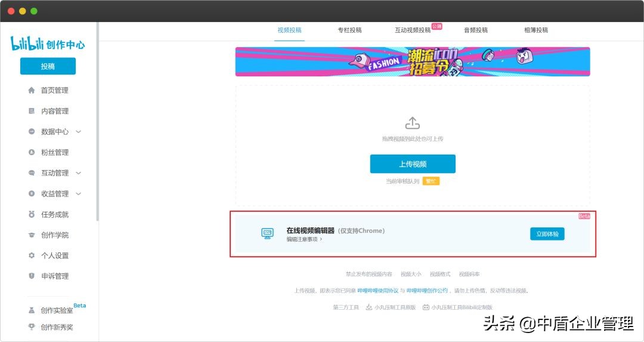
Task: Expand the 收益管理 submenu chevron
Action: pyautogui.click(x=79, y=193)
